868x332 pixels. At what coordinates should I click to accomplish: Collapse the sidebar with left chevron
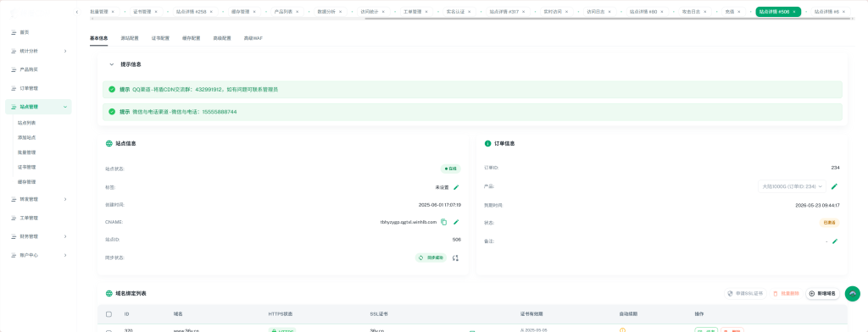[77, 12]
